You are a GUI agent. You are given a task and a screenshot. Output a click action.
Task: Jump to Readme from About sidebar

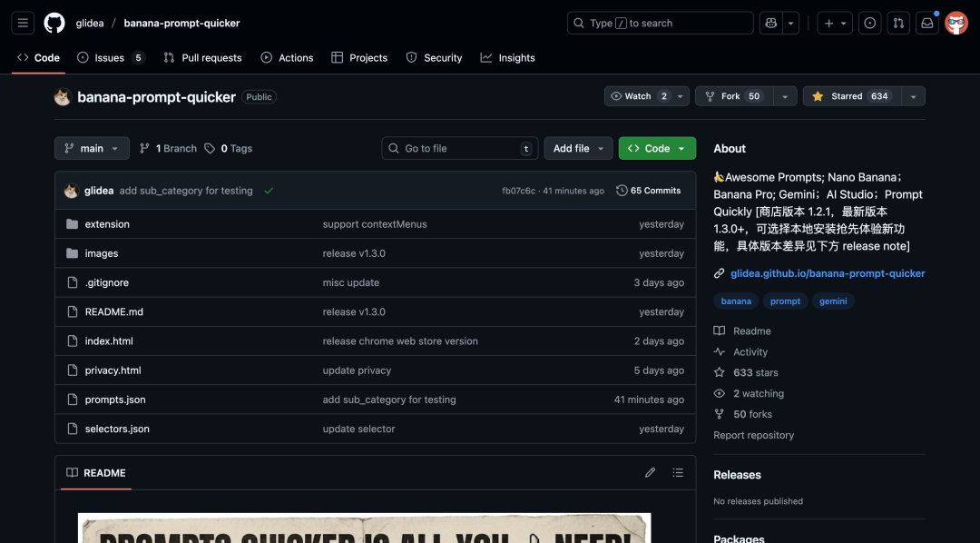[742, 331]
